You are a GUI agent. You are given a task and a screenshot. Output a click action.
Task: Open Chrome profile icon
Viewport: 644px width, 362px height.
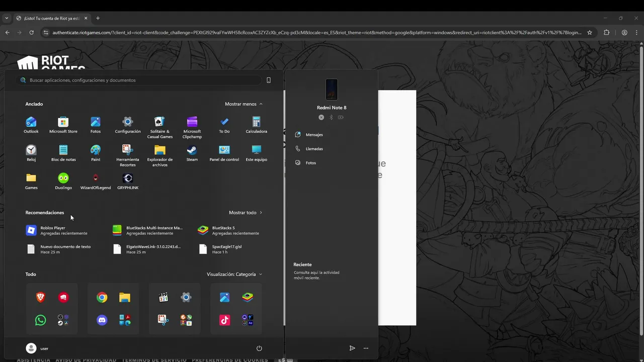(x=624, y=33)
